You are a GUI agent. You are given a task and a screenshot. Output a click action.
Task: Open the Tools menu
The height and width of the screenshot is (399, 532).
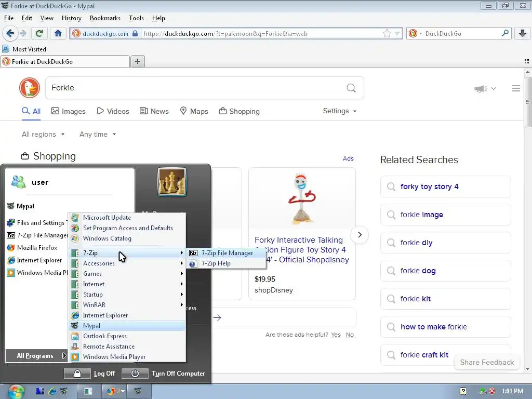coord(136,18)
